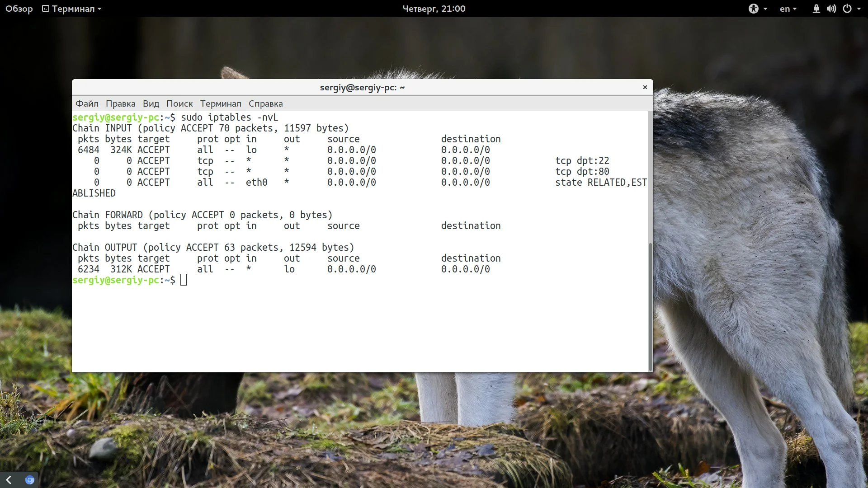This screenshot has width=868, height=488.
Task: Open the Файл menu
Action: pyautogui.click(x=87, y=103)
